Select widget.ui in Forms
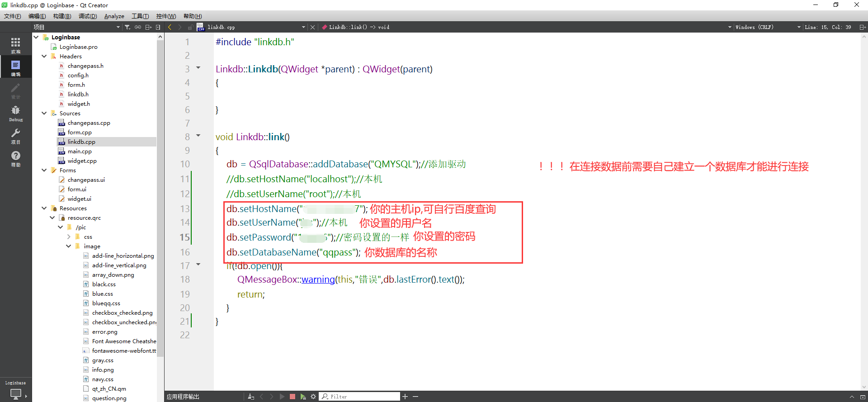This screenshot has width=868, height=402. tap(80, 199)
